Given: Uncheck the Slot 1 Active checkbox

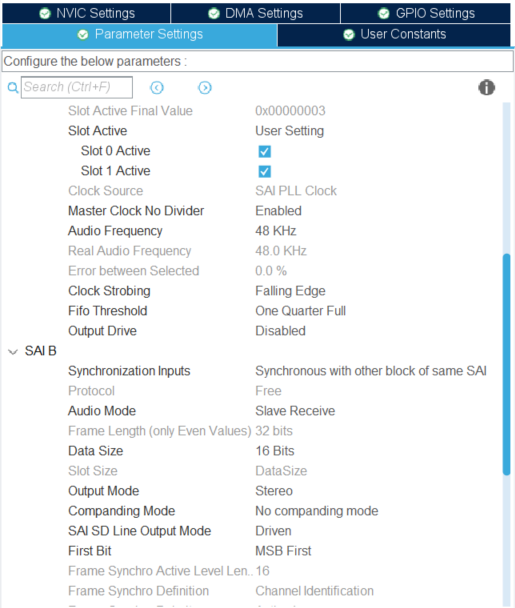Looking at the screenshot, I should pos(264,171).
